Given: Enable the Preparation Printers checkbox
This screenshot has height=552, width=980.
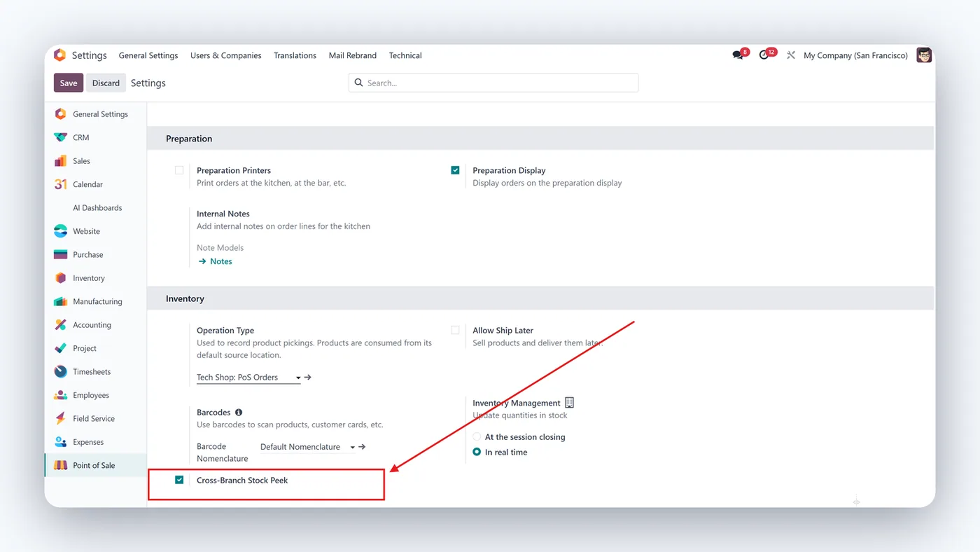Looking at the screenshot, I should tap(179, 170).
